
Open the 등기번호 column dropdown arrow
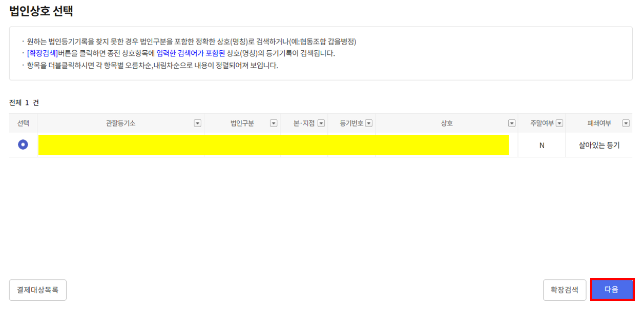[x=369, y=123]
